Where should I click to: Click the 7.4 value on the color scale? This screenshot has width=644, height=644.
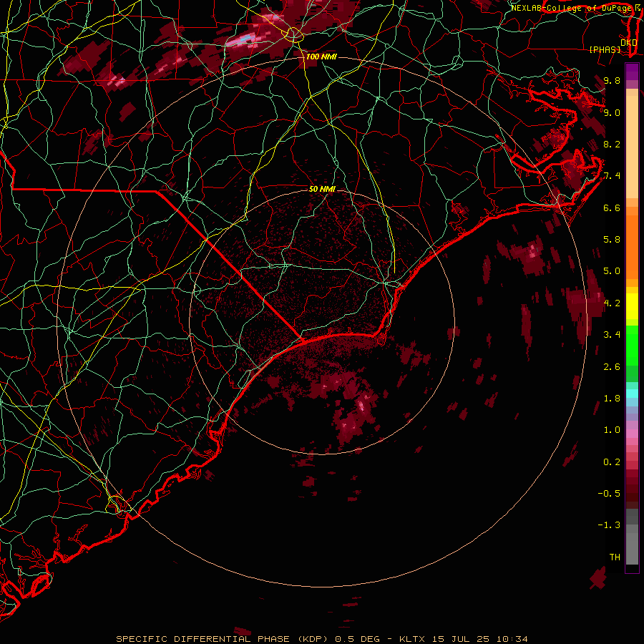[x=612, y=176]
